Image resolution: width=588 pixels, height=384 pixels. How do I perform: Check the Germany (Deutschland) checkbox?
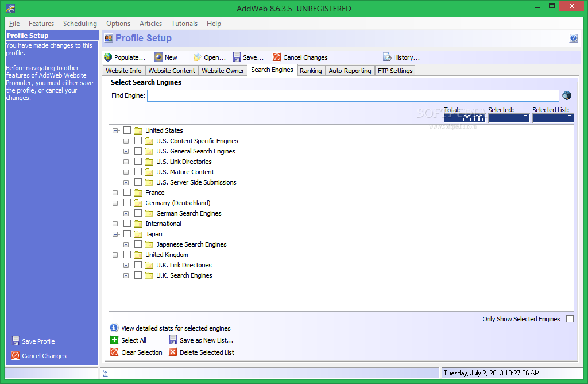[x=127, y=203]
